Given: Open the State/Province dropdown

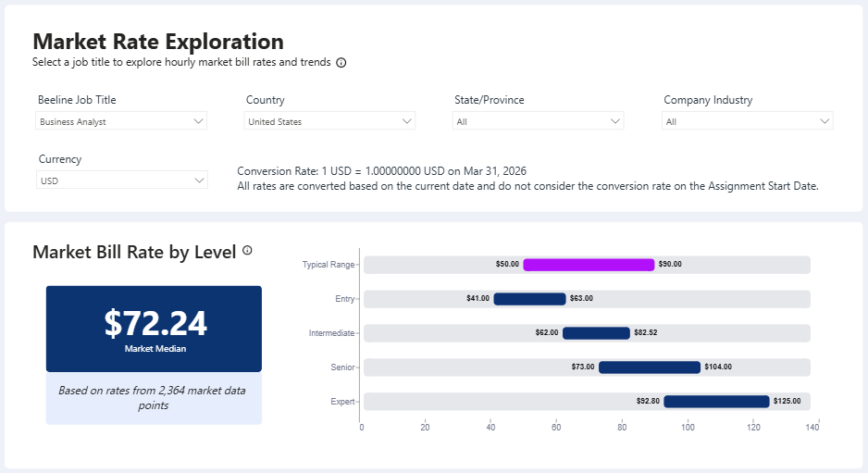Looking at the screenshot, I should pos(538,121).
